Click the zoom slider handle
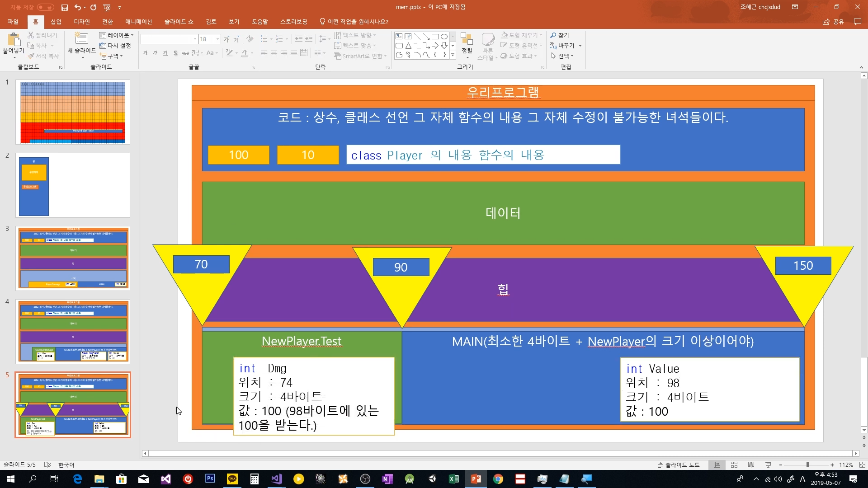This screenshot has height=488, width=868. pyautogui.click(x=807, y=465)
